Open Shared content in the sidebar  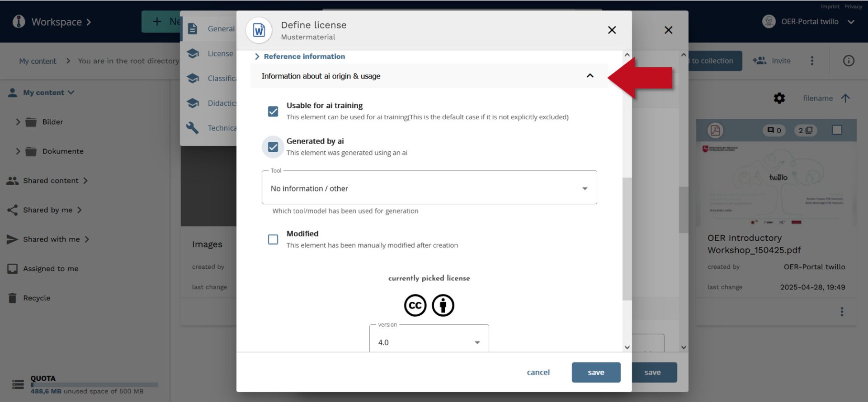coord(51,181)
